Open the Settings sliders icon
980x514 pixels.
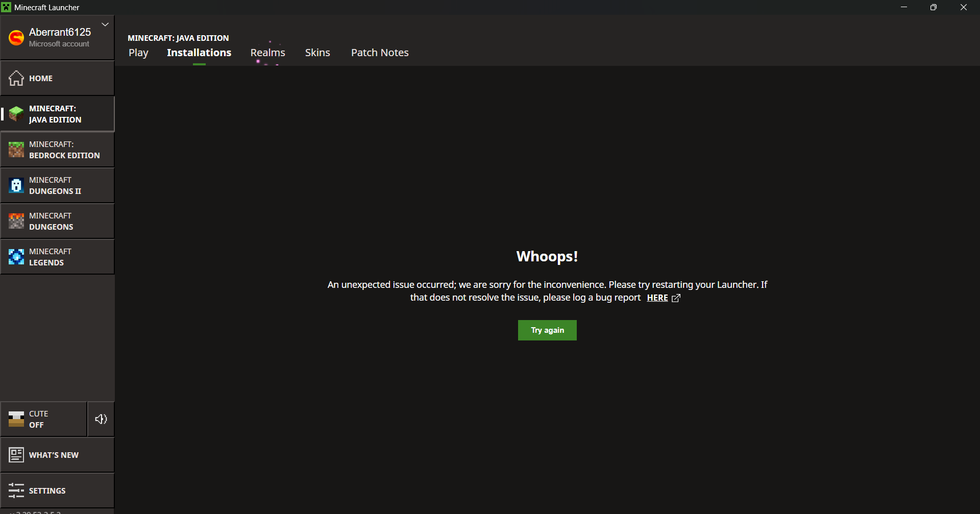[16, 491]
